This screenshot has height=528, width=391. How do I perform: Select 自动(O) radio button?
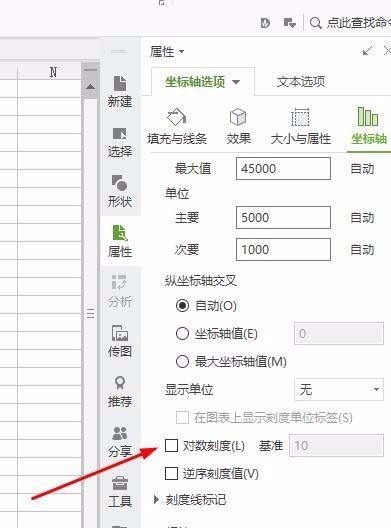click(182, 306)
